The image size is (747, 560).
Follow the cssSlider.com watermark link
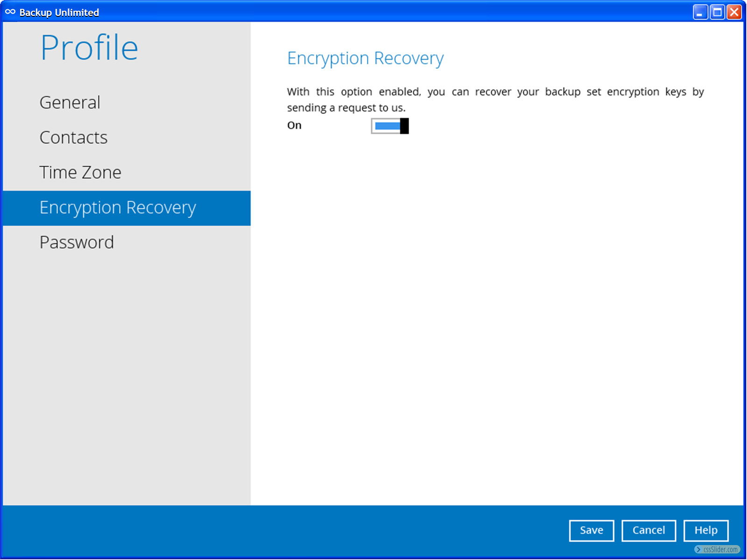coord(720,549)
